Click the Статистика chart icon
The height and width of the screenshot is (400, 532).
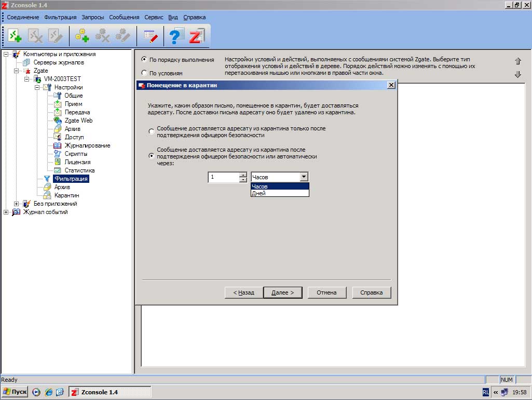[x=58, y=170]
